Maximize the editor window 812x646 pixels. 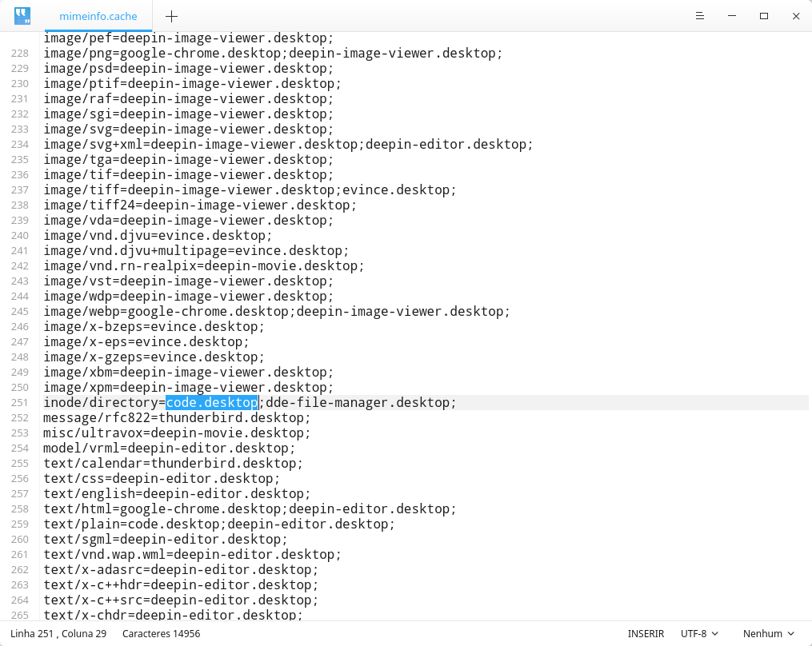[x=764, y=16]
